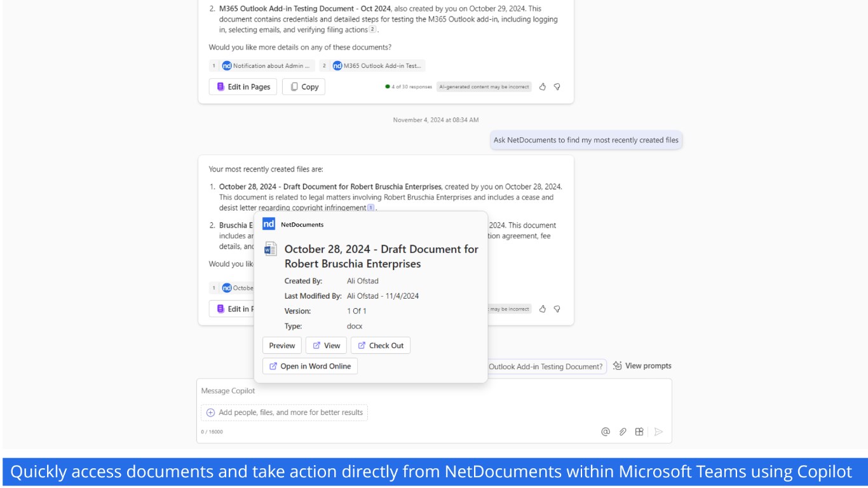The width and height of the screenshot is (868, 488).
Task: Click the Preview button in the popup
Action: (282, 346)
